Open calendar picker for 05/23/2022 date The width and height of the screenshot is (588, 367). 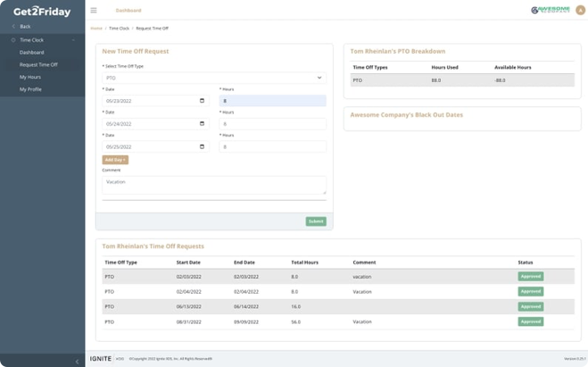(x=202, y=101)
